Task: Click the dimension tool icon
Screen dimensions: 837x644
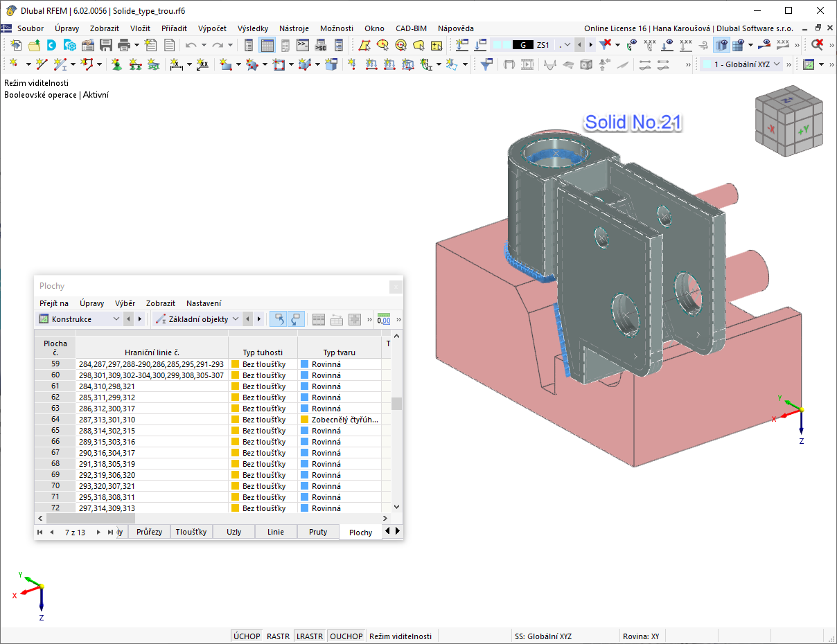Action: tap(176, 64)
